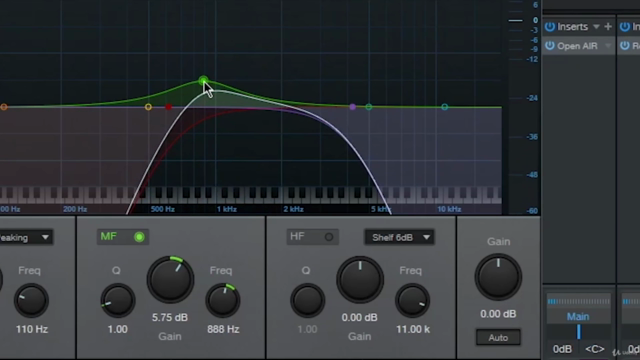Toggle the second channel Inserts power icon
The width and height of the screenshot is (640, 360).
625,27
